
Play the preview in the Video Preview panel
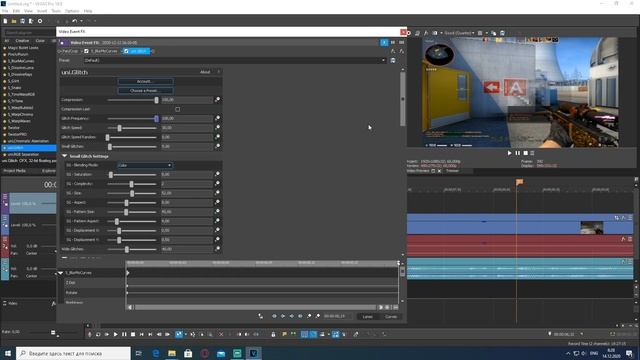(509, 153)
